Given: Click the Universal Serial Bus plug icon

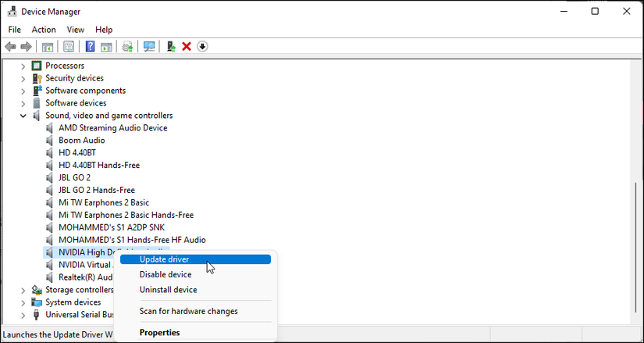Looking at the screenshot, I should (x=37, y=315).
